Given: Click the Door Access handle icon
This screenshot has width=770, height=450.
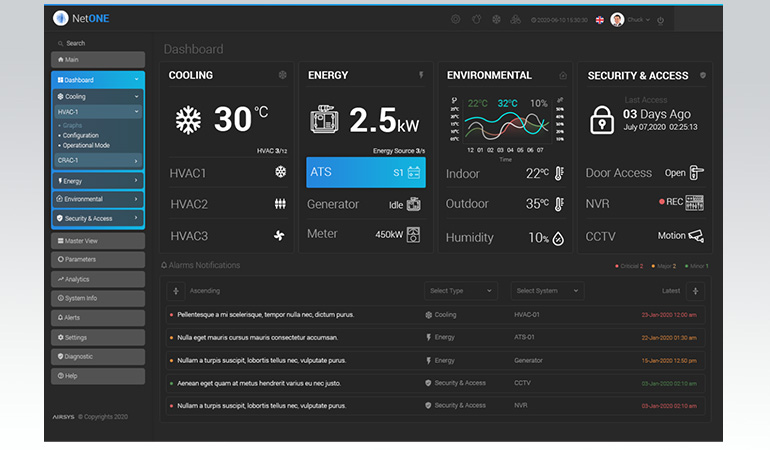Looking at the screenshot, I should point(696,172).
